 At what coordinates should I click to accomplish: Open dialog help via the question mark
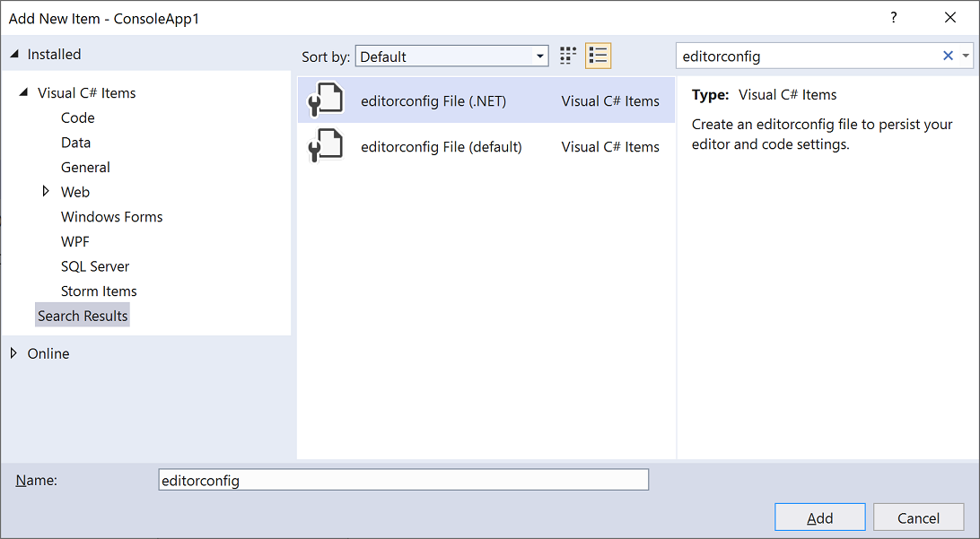(893, 17)
